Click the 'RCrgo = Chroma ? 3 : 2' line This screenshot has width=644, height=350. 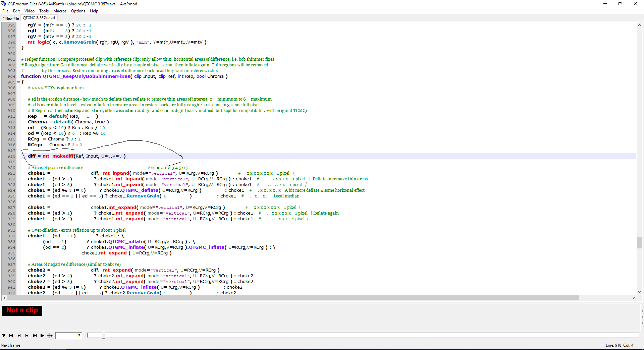(55, 145)
